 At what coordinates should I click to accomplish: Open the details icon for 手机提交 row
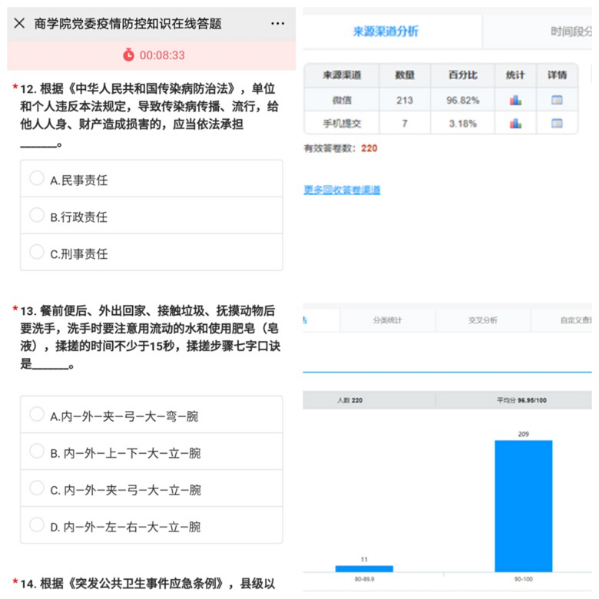[557, 123]
